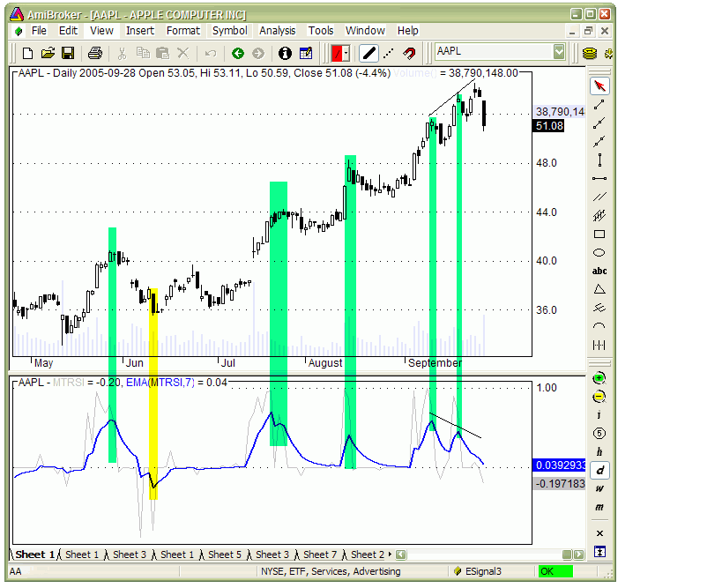This screenshot has width=722, height=588.
Task: Switch to the Sheet 7 tab
Action: (x=320, y=555)
